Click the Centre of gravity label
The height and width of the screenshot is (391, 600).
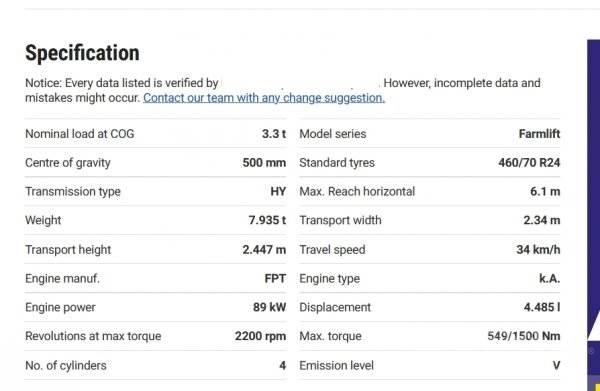68,163
